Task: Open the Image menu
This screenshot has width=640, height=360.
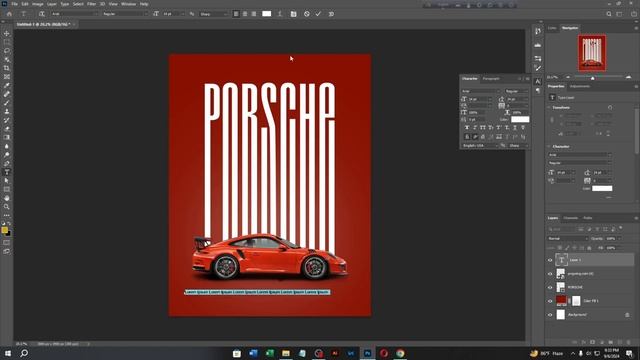Action: click(x=38, y=4)
